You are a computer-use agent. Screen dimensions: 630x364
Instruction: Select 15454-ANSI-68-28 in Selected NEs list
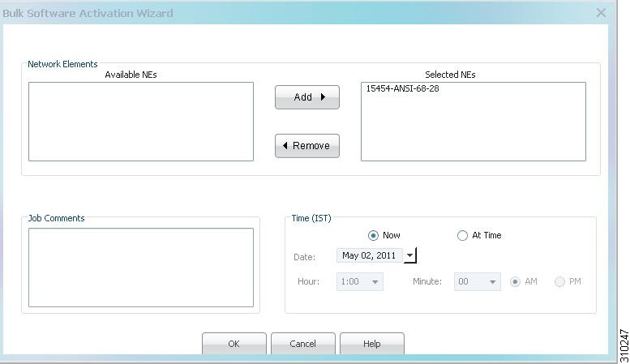(402, 88)
